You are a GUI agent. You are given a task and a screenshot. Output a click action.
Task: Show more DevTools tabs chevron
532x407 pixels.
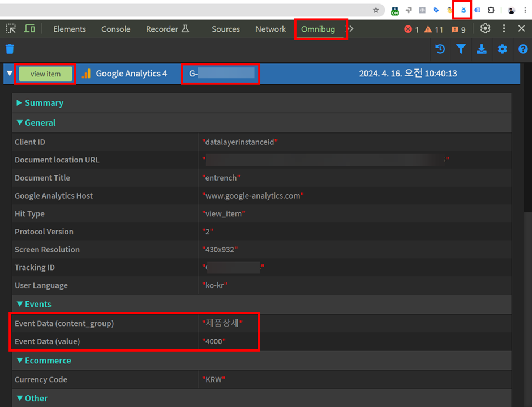point(351,29)
